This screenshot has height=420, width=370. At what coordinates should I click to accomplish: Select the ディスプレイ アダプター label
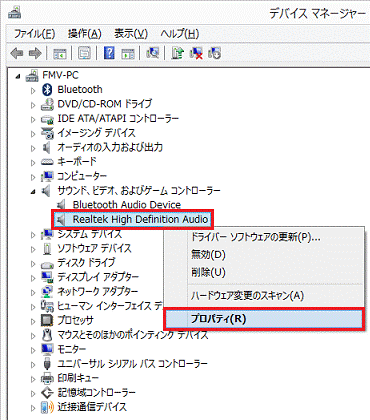[x=98, y=277]
